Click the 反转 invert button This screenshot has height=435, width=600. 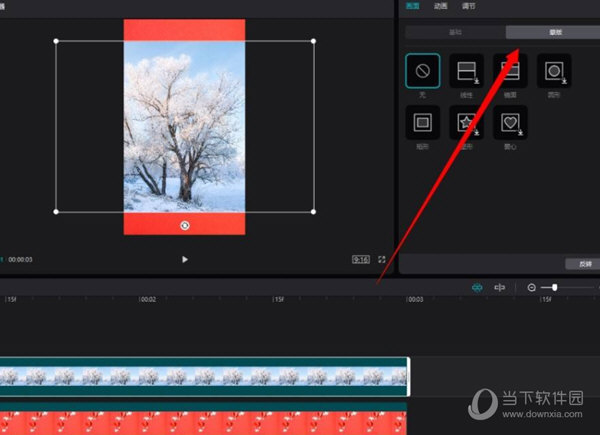coord(584,264)
